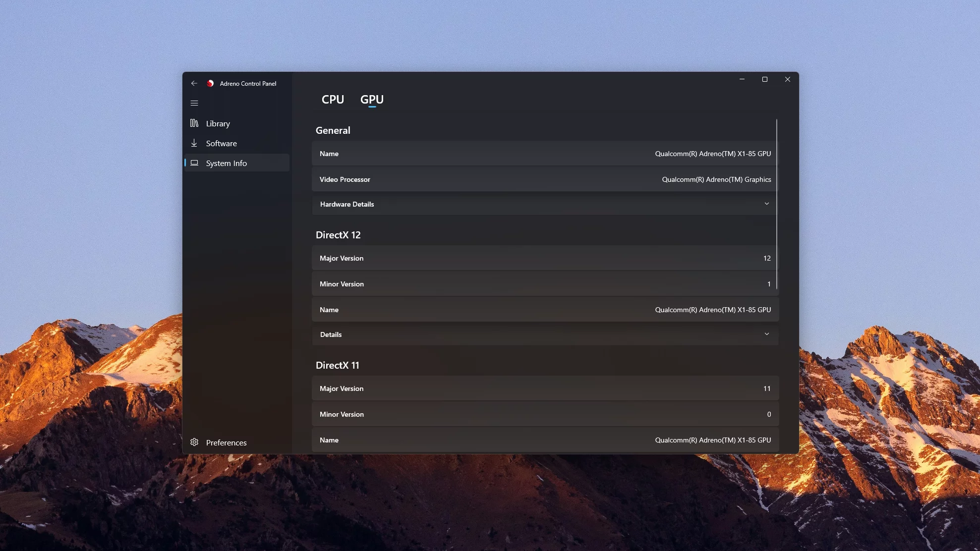Image resolution: width=980 pixels, height=551 pixels.
Task: Click the Library books icon
Action: click(194, 123)
